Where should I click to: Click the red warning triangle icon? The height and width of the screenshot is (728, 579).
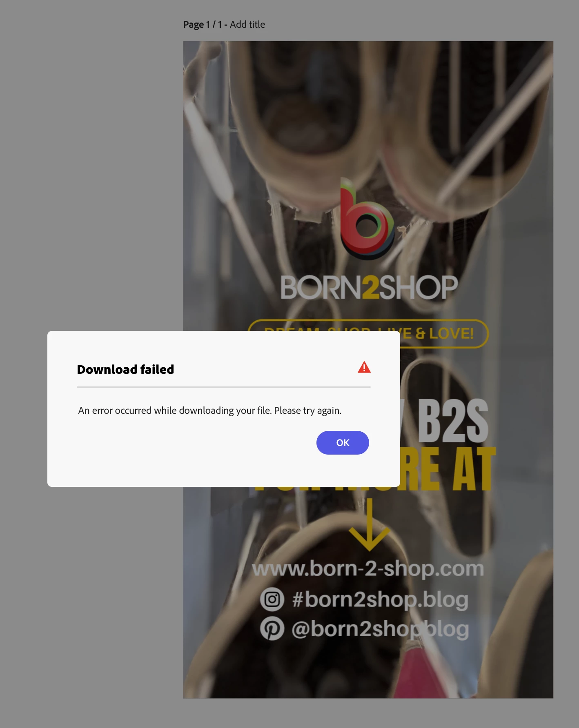(x=364, y=367)
